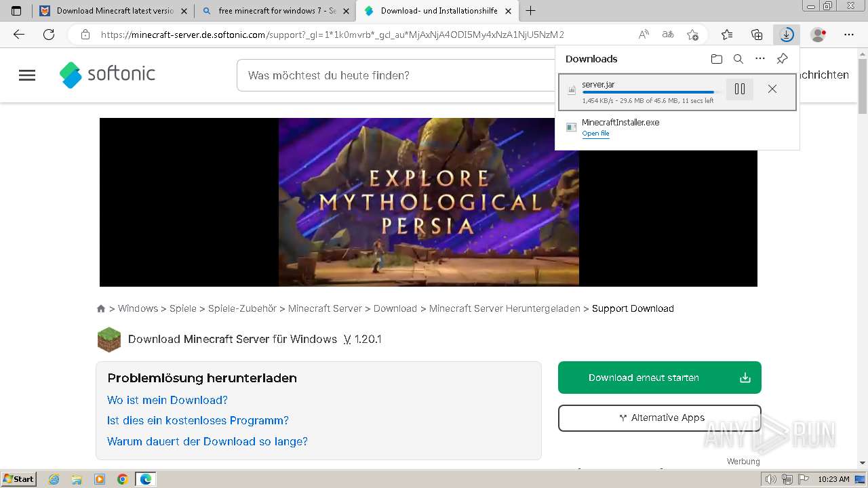Pause the server.jar download
868x488 pixels.
(x=740, y=89)
